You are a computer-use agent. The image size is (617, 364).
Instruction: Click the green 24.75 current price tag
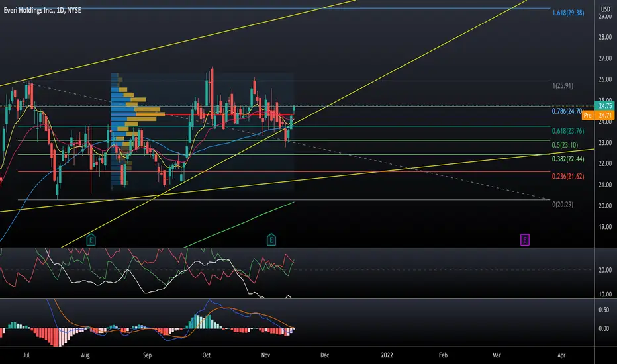[605, 105]
